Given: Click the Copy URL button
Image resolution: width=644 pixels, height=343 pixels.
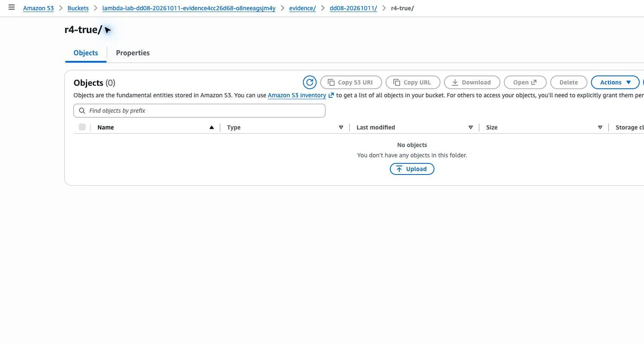Looking at the screenshot, I should (413, 82).
